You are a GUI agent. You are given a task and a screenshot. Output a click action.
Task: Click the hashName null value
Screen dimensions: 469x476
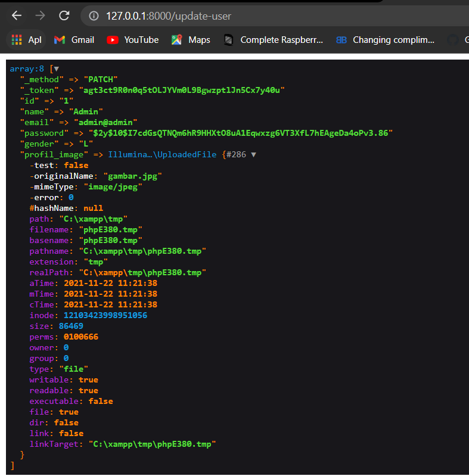pos(93,209)
